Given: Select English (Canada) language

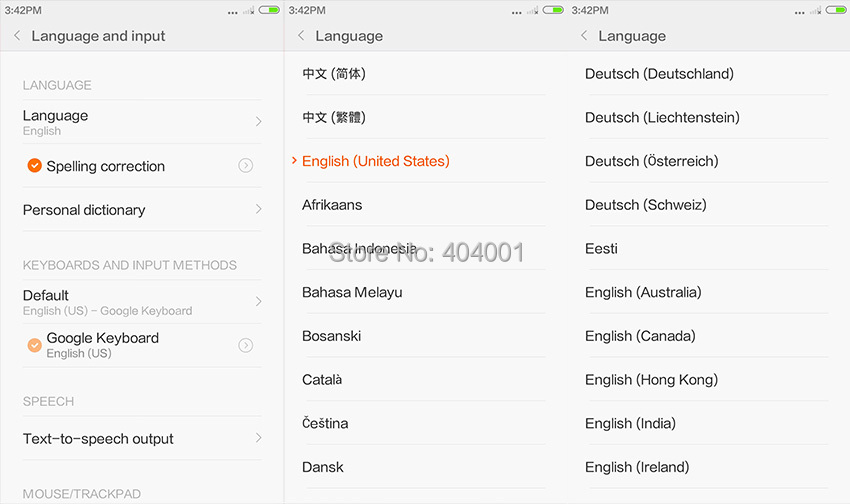Looking at the screenshot, I should click(x=640, y=336).
